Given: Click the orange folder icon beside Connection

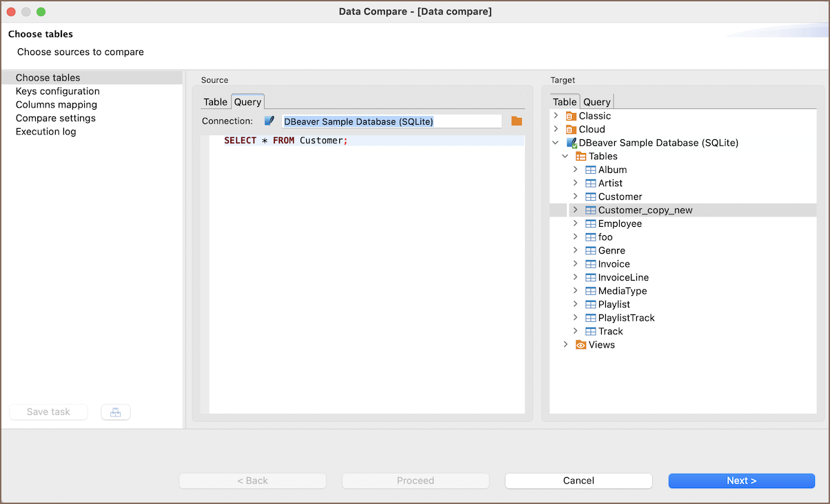Looking at the screenshot, I should [516, 121].
